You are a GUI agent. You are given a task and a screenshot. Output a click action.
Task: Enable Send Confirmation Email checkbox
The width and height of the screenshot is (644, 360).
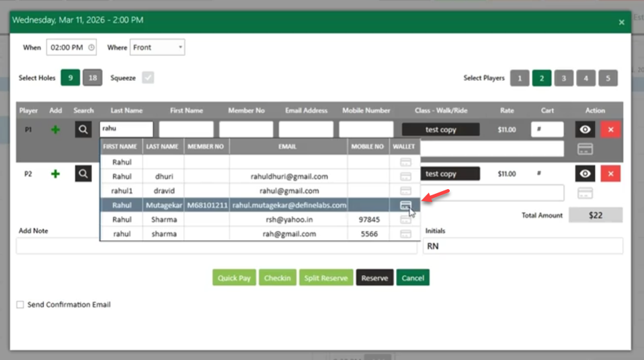pos(20,305)
